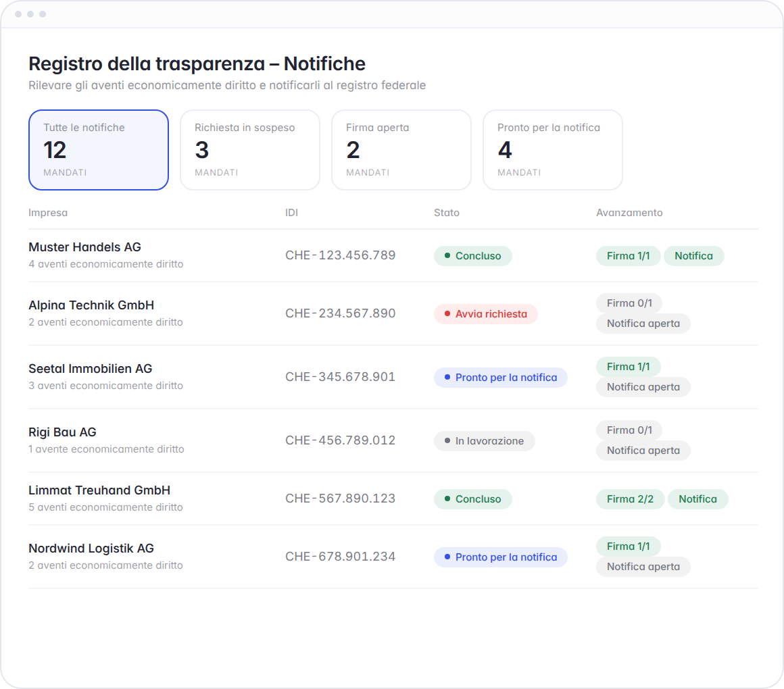Click Concluso badge for Limmat Treuhand GmbH
Screen dimensions: 784x689
click(x=472, y=499)
